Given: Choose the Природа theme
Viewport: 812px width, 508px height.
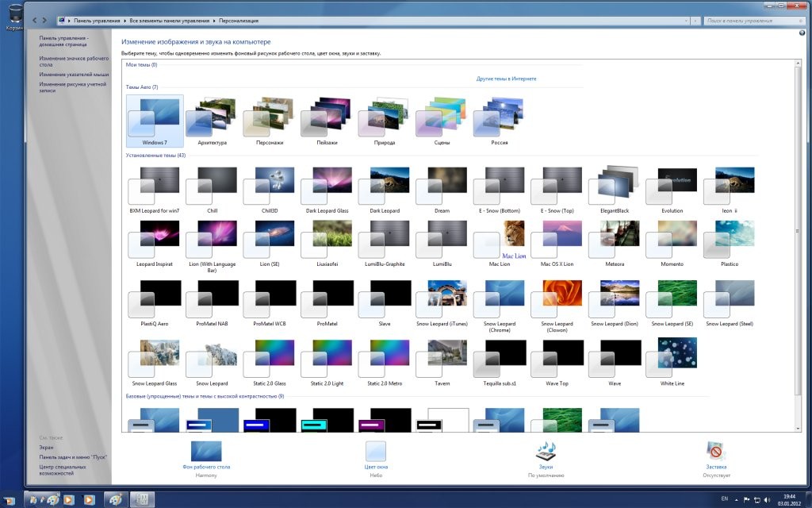Looking at the screenshot, I should tap(385, 121).
